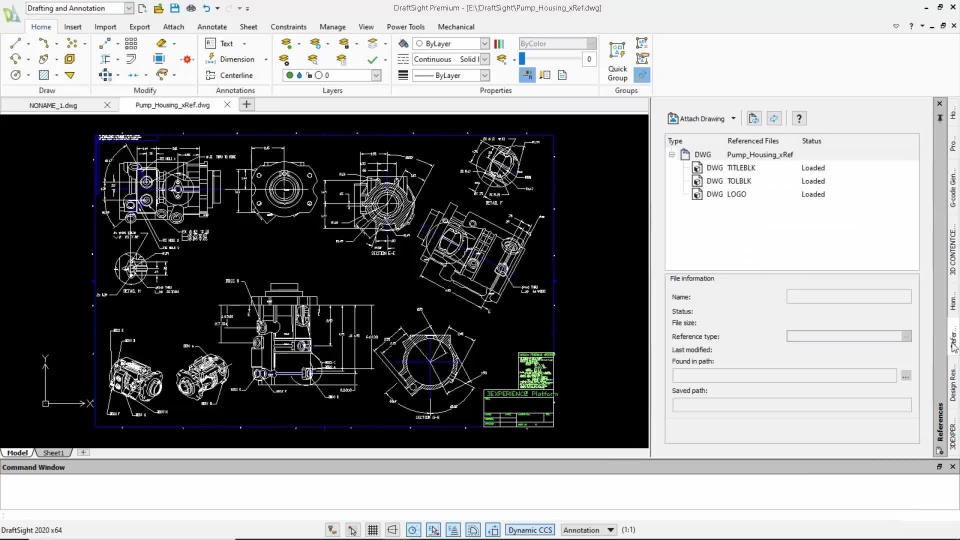Select the Offset tool in Modify
960x540 pixels.
click(x=131, y=59)
